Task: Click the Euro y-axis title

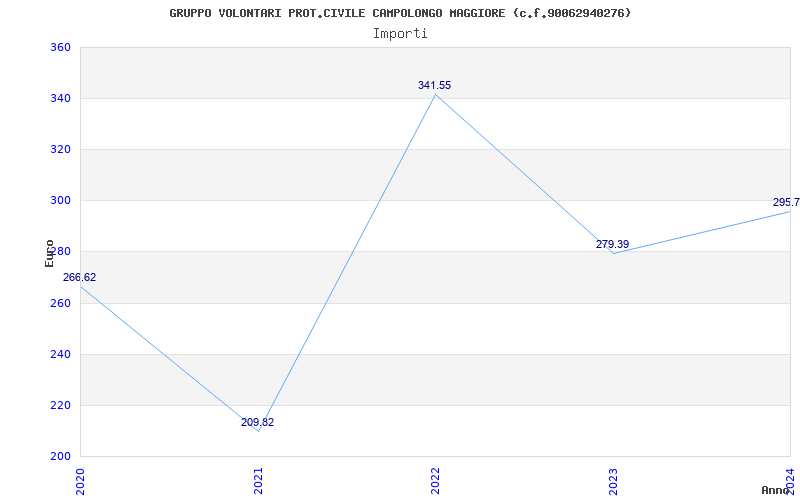Action: pos(49,253)
